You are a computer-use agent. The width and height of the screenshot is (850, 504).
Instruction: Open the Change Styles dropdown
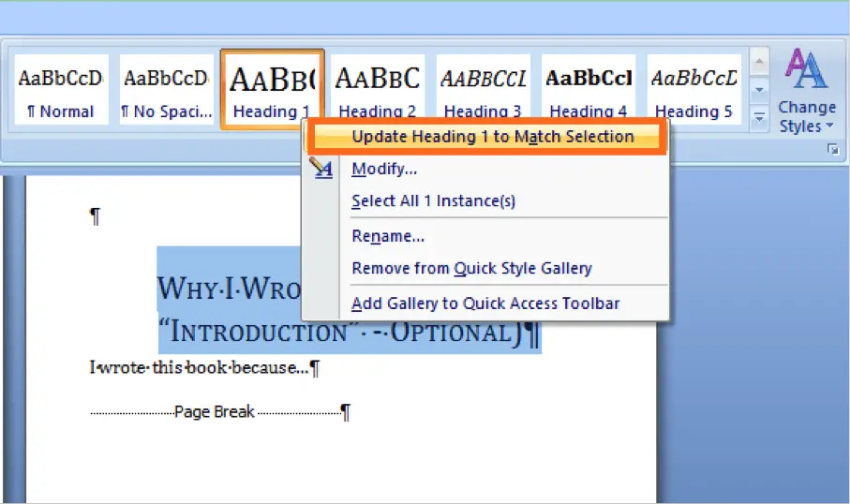(x=807, y=91)
